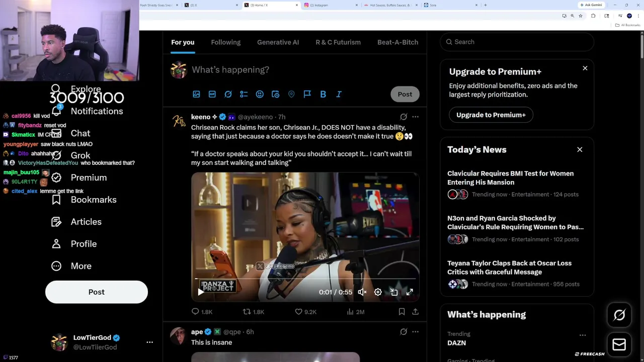Open options for DAZN trend
Screen dimensions: 644x362
[x=583, y=335]
